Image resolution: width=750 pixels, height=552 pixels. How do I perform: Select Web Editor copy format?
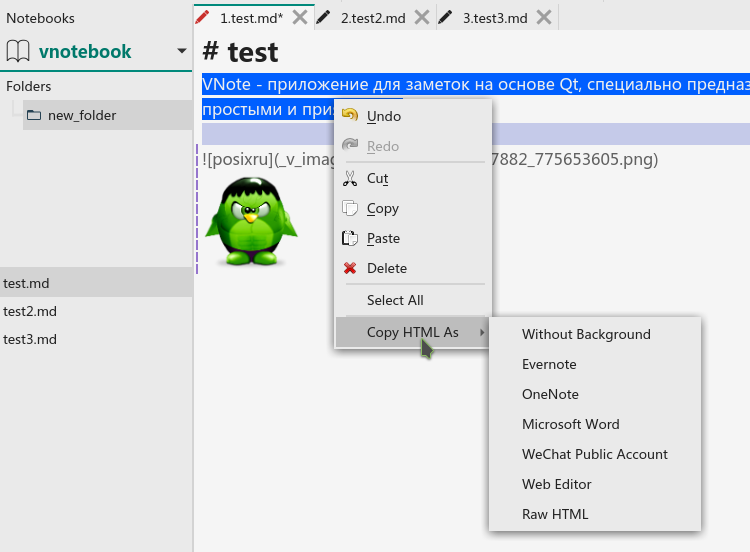tap(595, 484)
